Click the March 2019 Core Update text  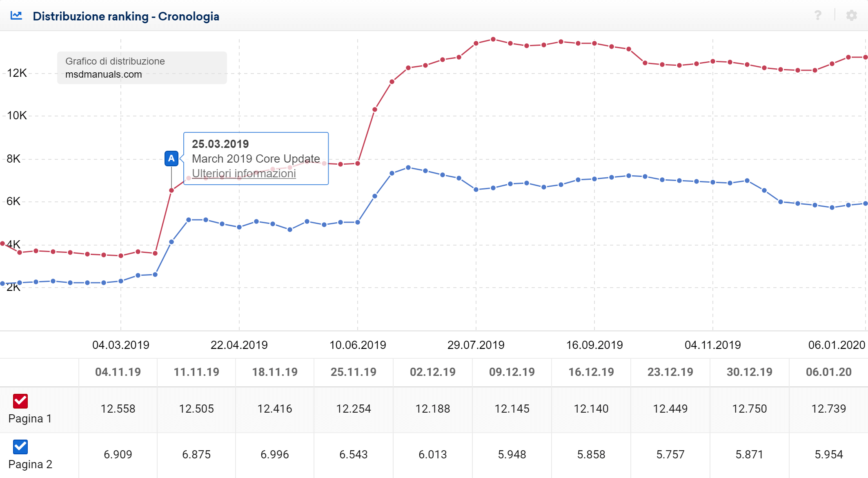pyautogui.click(x=256, y=159)
